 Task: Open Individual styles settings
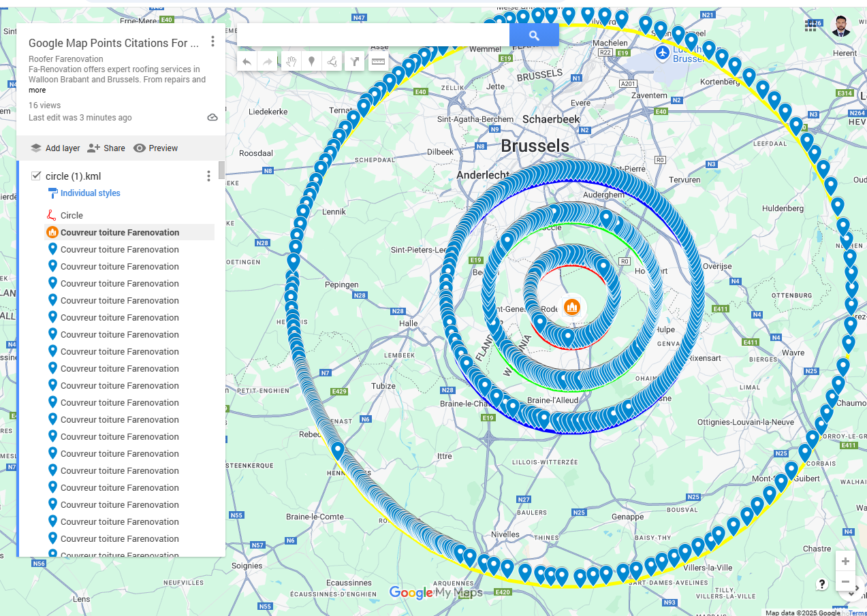(89, 193)
